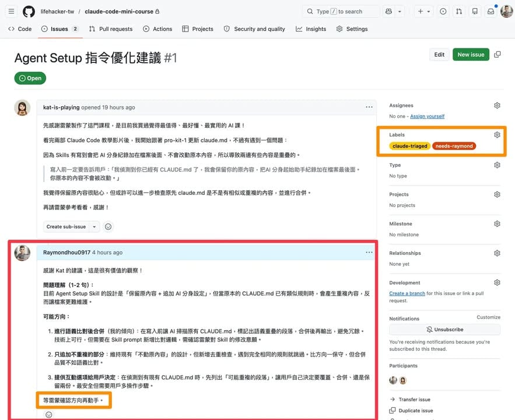Open the pull requests icon in header
Image resolution: width=515 pixels, height=420 pixels.
click(459, 12)
